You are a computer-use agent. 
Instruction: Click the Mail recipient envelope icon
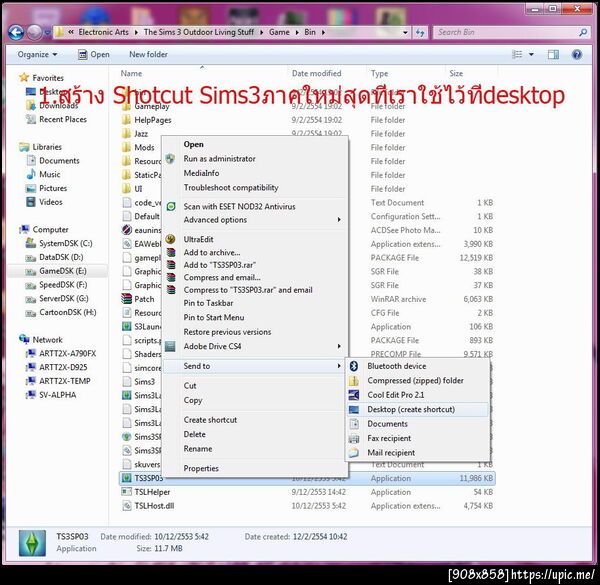coord(354,453)
